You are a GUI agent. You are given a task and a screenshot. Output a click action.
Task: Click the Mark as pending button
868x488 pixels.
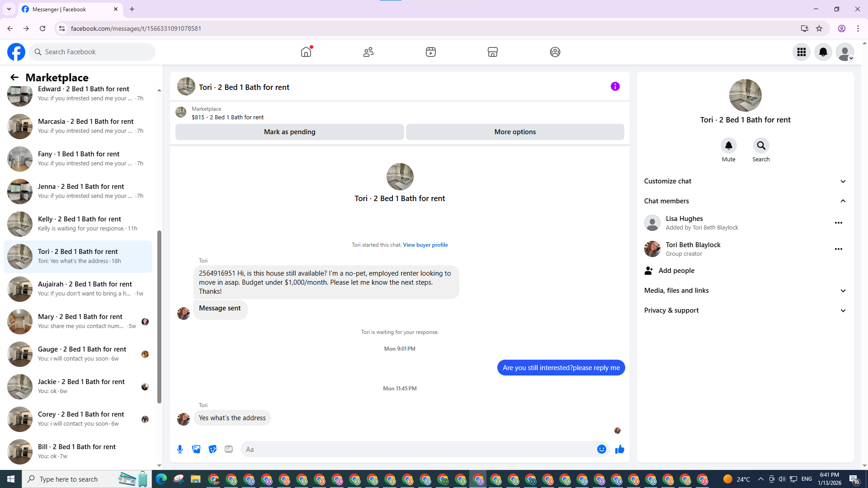tap(289, 132)
